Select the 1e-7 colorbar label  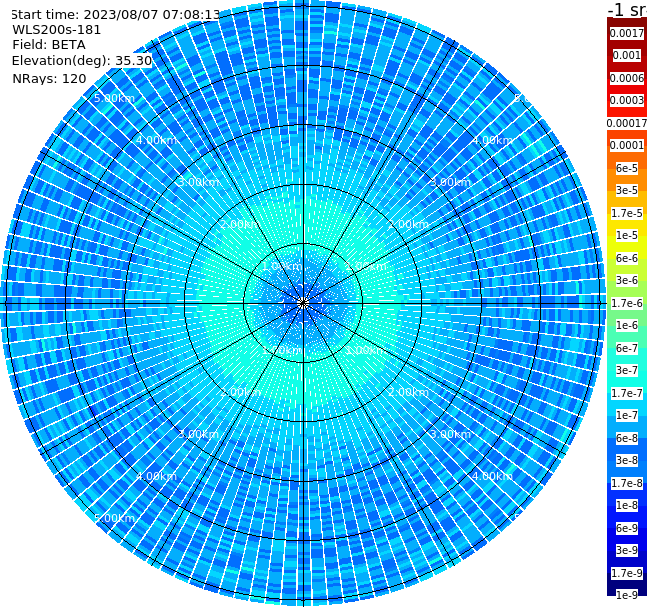click(x=627, y=415)
